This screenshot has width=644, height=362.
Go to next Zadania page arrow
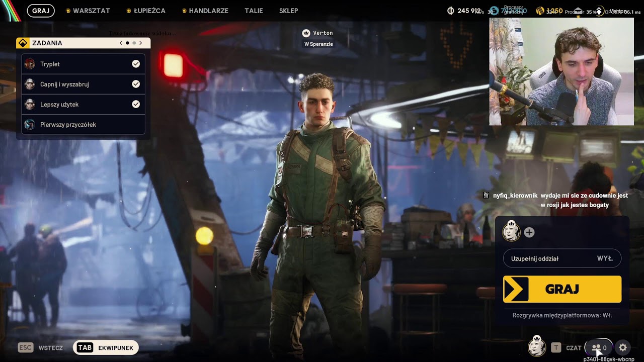coord(141,43)
